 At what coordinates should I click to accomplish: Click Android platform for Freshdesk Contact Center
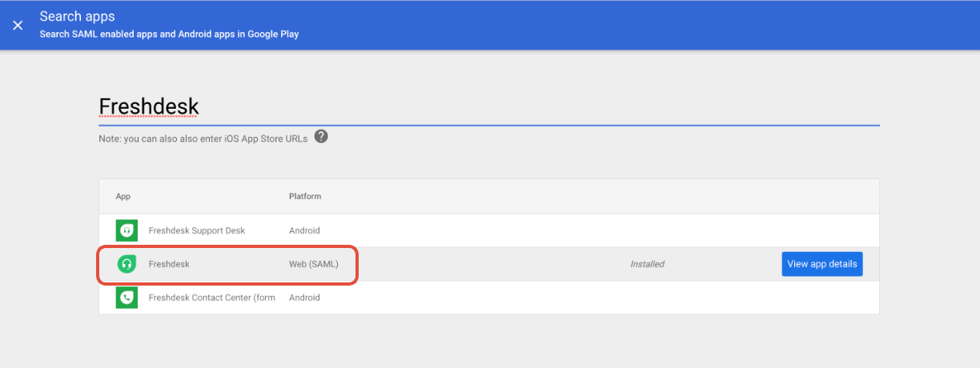[304, 298]
